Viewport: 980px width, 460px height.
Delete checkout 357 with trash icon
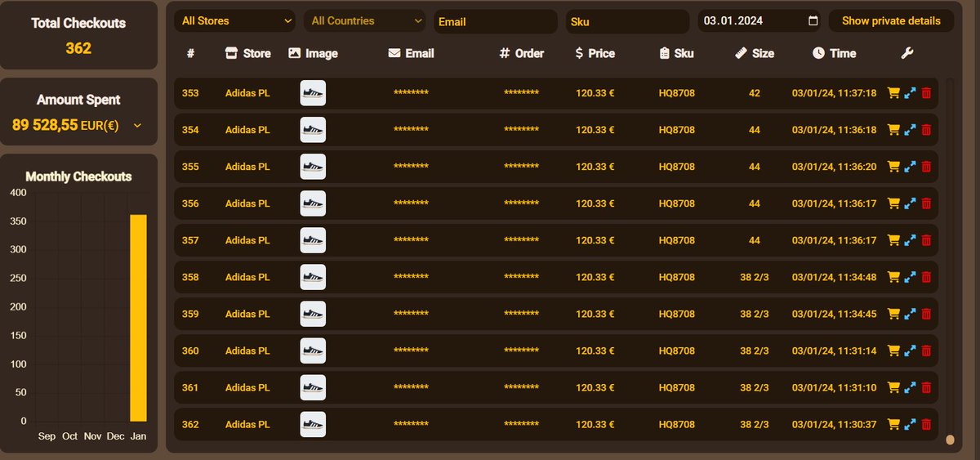(x=926, y=240)
